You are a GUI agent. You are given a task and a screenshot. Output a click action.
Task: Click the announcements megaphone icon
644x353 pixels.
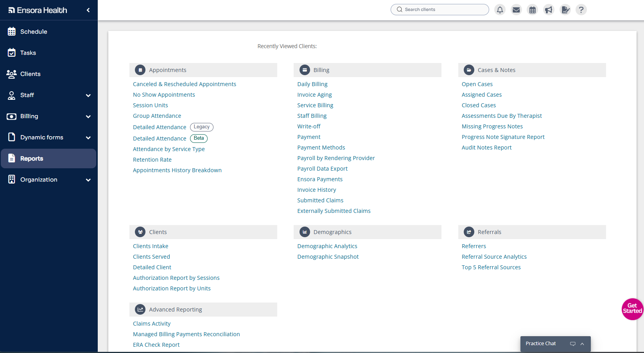pos(549,10)
